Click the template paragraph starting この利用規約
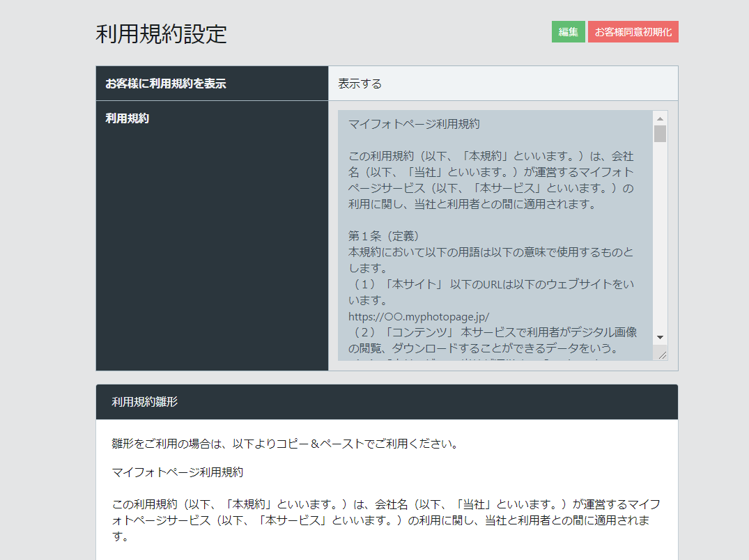This screenshot has width=749, height=560. (386, 520)
